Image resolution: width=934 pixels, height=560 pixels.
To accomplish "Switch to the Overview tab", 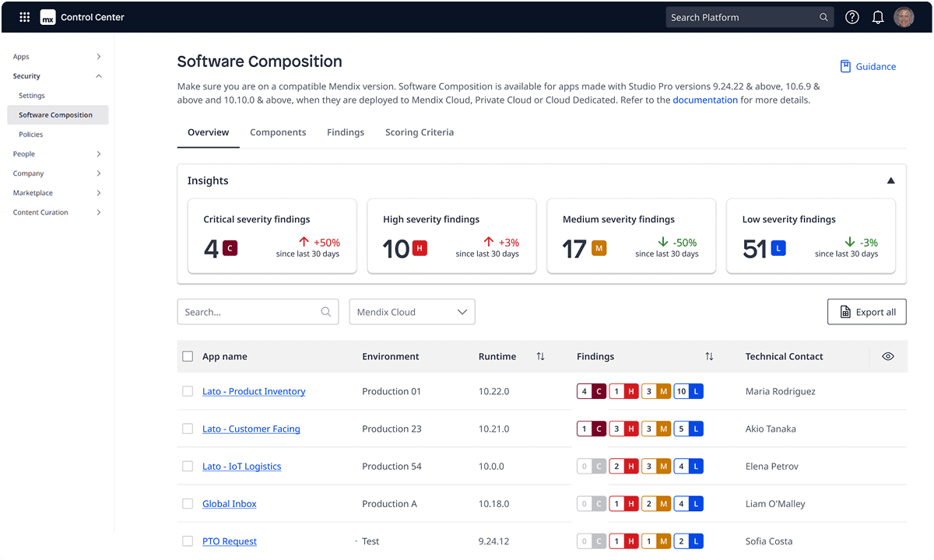I will click(x=209, y=132).
